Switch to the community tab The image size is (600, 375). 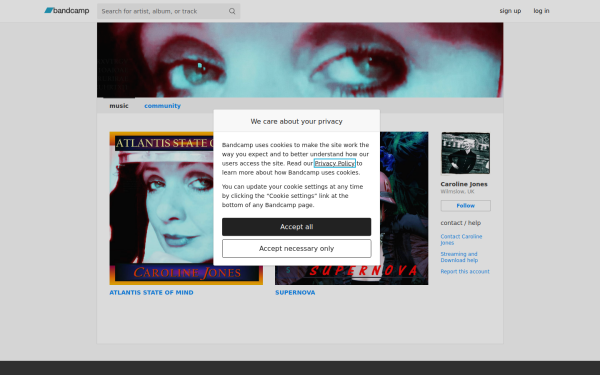[x=162, y=106]
